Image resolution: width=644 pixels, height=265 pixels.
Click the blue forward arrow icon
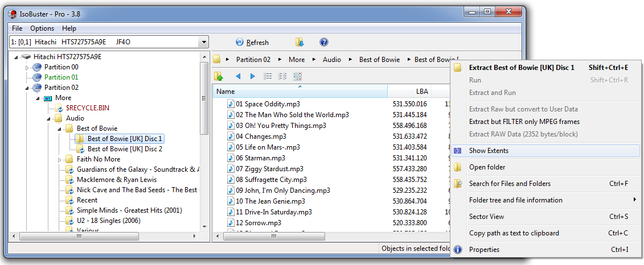[x=253, y=76]
